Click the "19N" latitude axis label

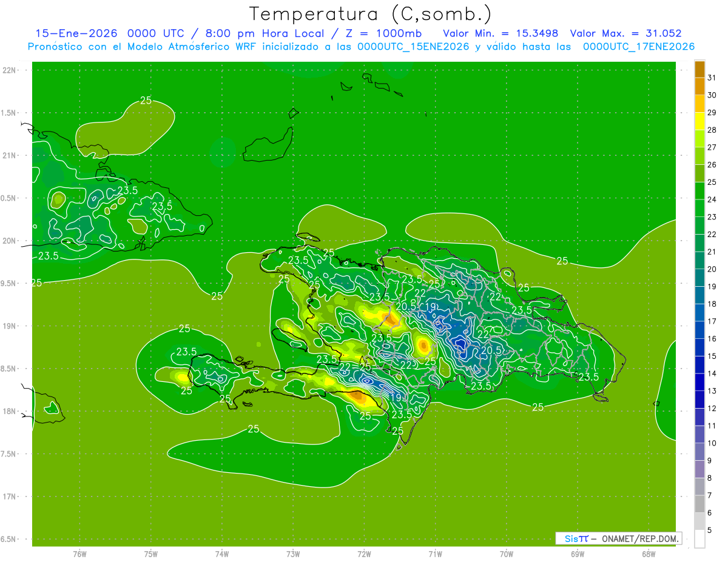click(x=9, y=326)
